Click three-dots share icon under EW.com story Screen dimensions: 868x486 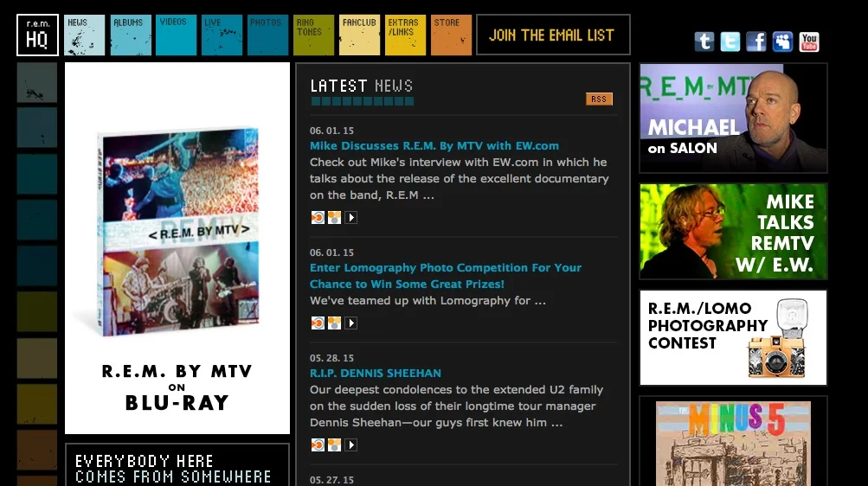[334, 217]
